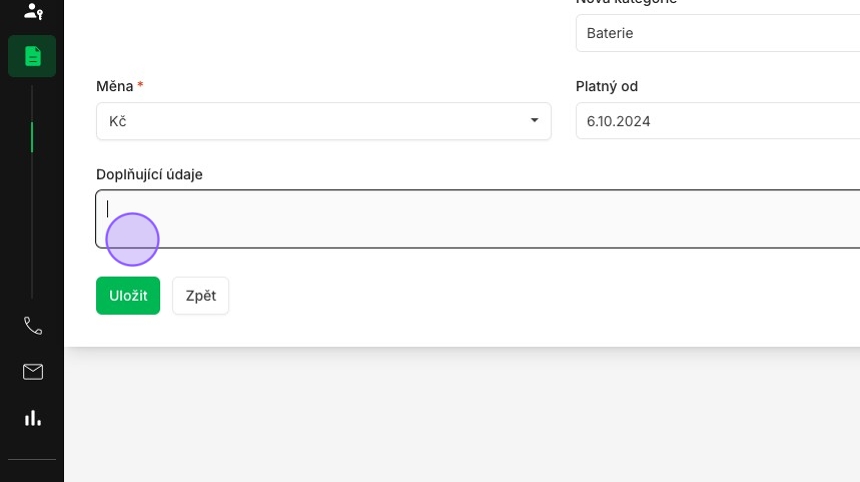Expand the Měna dropdown arrow
Image resolution: width=860 pixels, height=482 pixels.
coord(534,120)
